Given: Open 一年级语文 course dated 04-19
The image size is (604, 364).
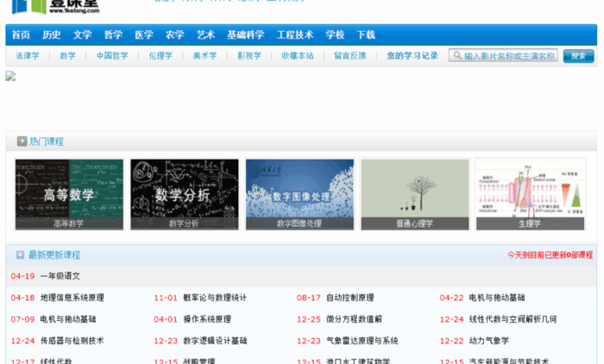Looking at the screenshot, I should tap(60, 276).
